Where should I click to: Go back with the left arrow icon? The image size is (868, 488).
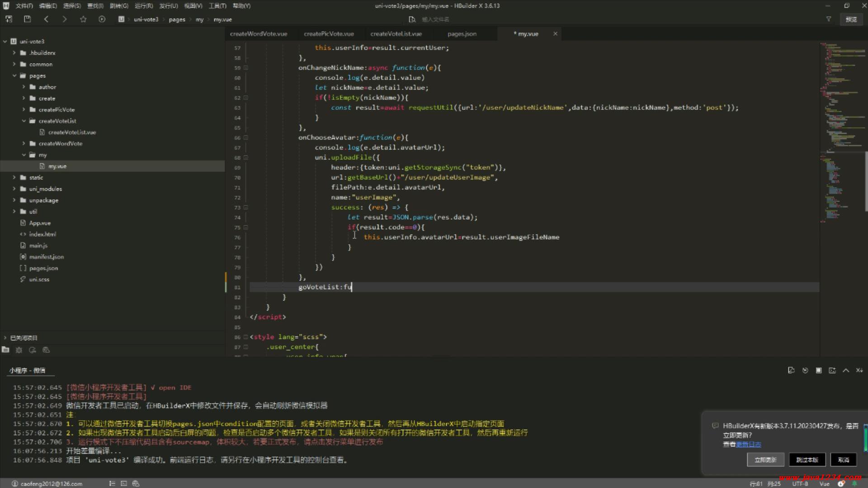[x=46, y=19]
